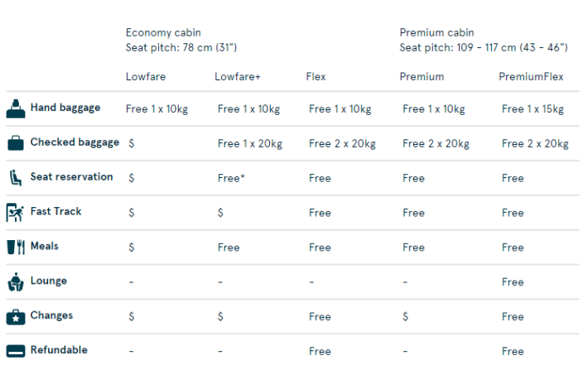Click the Free* seat reservation entry under Lowfare+
588x370 pixels.
tap(231, 178)
